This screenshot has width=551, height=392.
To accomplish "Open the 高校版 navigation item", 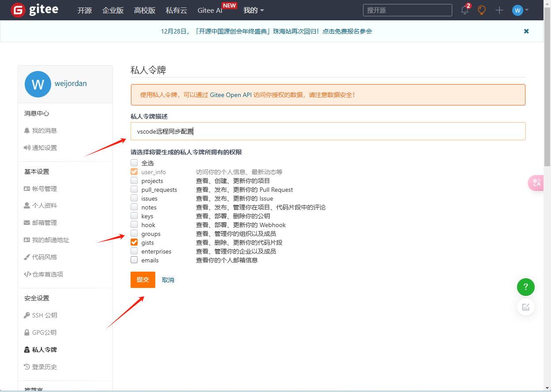I will tap(145, 10).
